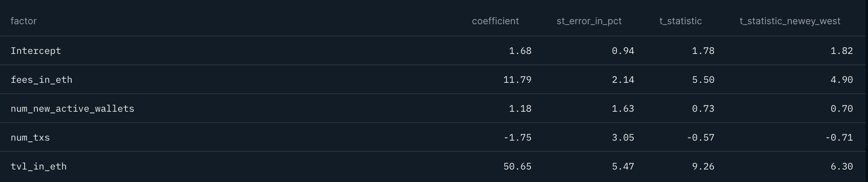Viewport: 868px width, 182px height.
Task: Select the Intercept row label
Action: (36, 51)
